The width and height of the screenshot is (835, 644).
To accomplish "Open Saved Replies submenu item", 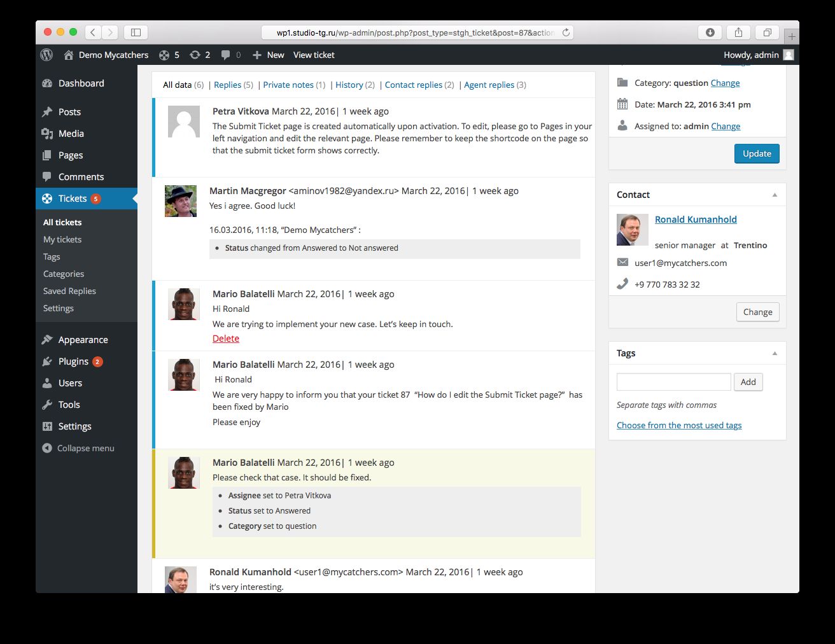I will (69, 291).
